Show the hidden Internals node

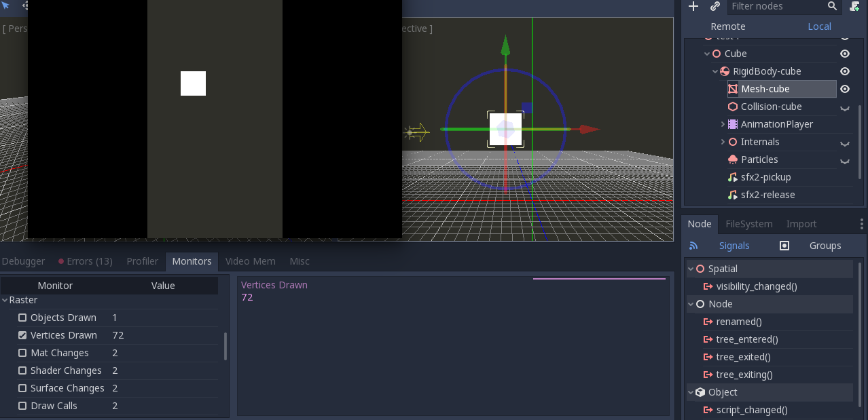pos(845,142)
